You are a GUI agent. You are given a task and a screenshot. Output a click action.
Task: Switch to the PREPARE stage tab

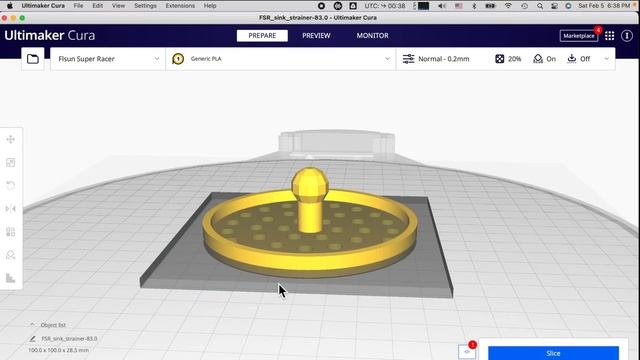click(262, 36)
